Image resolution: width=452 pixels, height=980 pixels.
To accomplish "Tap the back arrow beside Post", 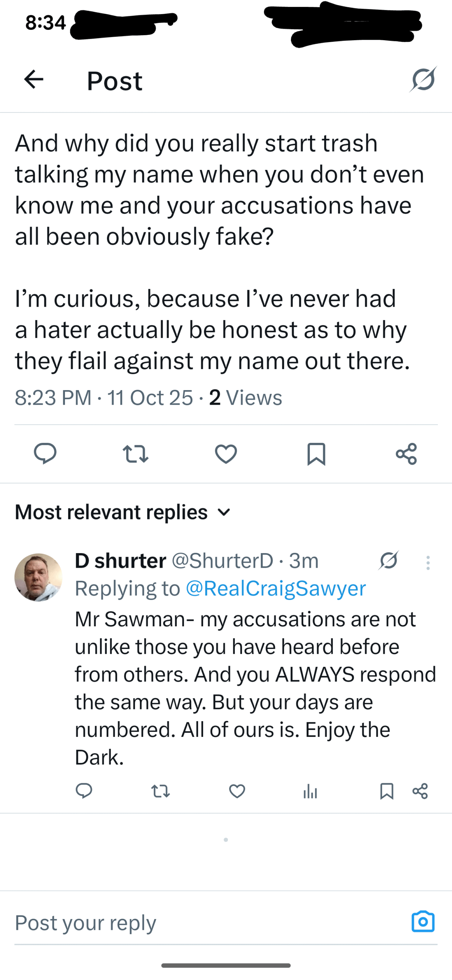I will (x=34, y=80).
